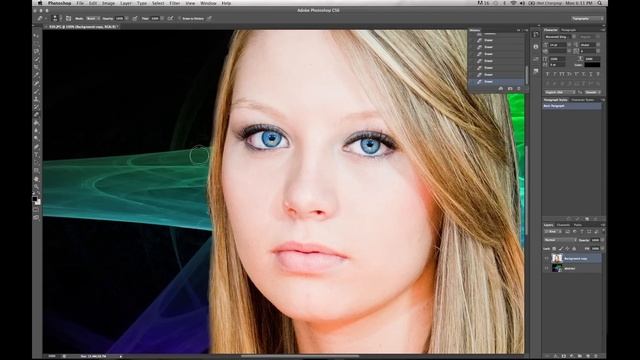Switch to the Character Styles tab

pos(583,100)
